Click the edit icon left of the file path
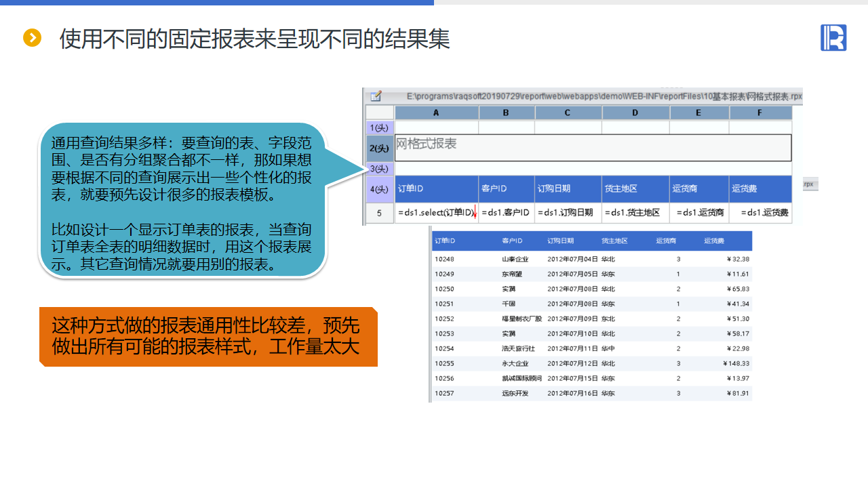Image resolution: width=868 pixels, height=488 pixels. pyautogui.click(x=376, y=96)
